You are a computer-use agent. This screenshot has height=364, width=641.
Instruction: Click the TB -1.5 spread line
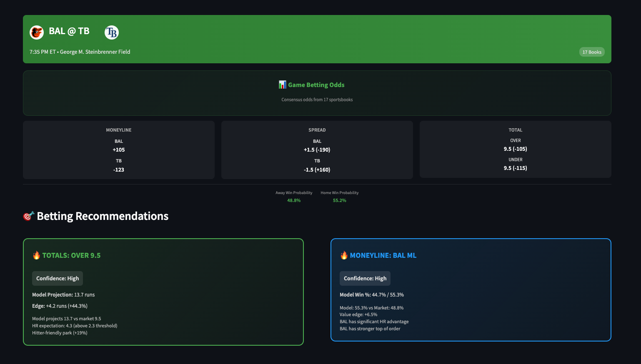(x=317, y=170)
